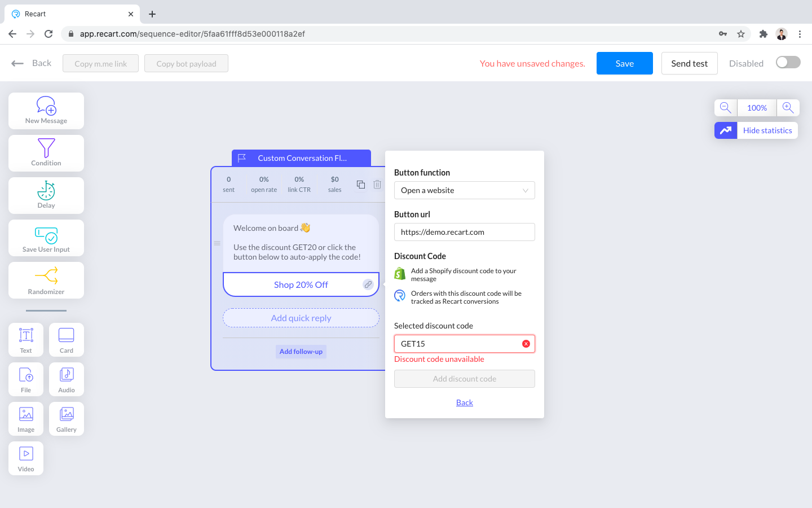812x508 pixels.
Task: Zoom in the canvas
Action: coord(788,108)
